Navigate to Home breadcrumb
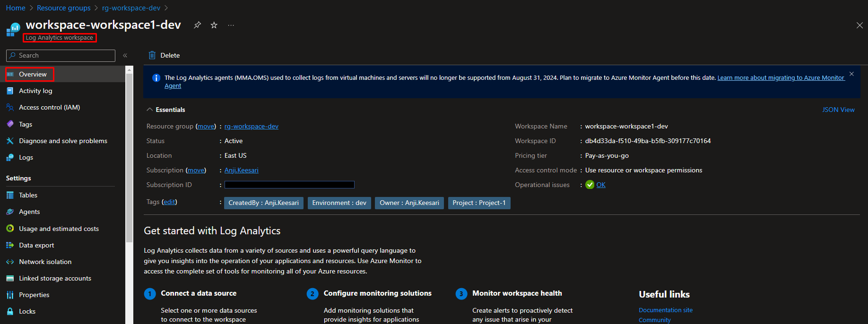This screenshot has height=324, width=868. point(16,8)
